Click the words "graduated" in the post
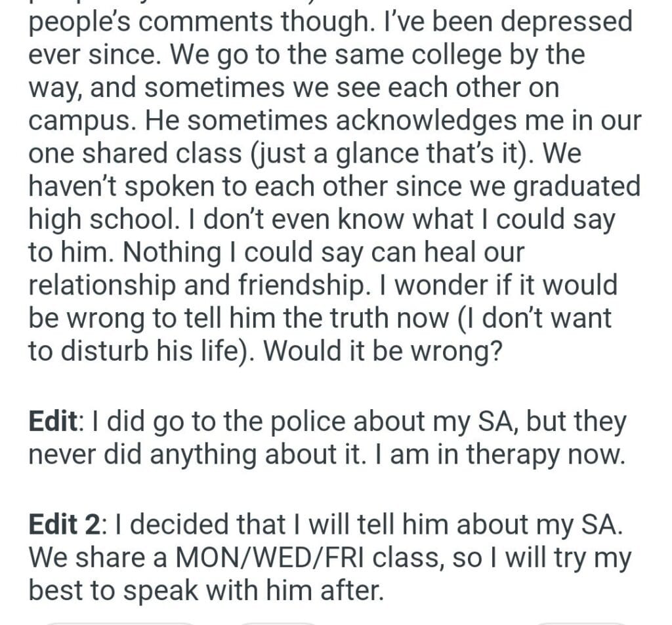 tap(577, 186)
